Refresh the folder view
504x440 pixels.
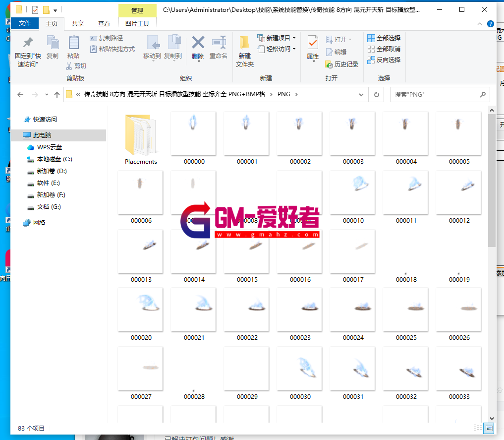click(x=377, y=95)
